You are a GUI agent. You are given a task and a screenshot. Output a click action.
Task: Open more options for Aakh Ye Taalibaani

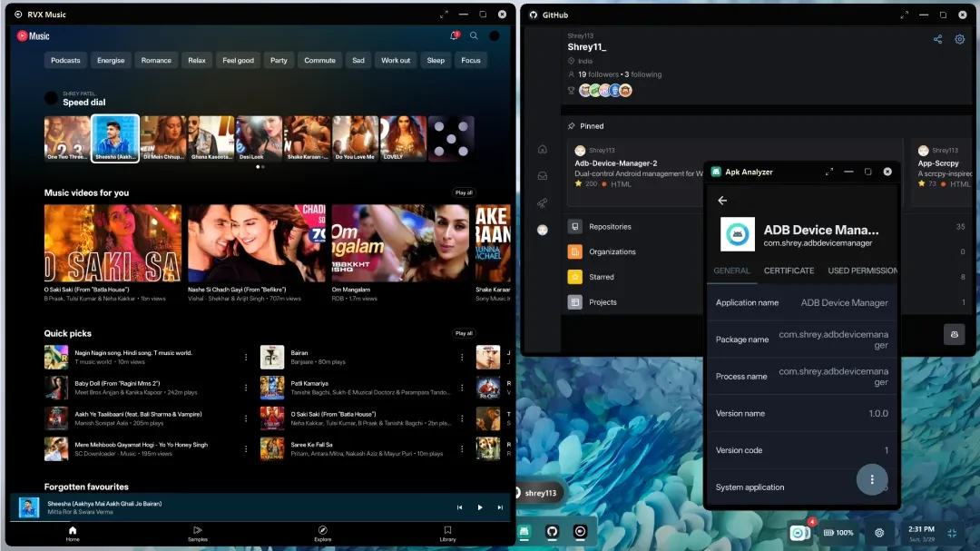pos(246,418)
